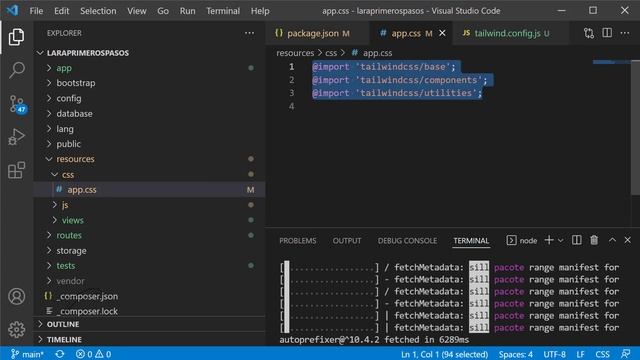Collapse the LARAPRIMEROSPASOS root folder
The height and width of the screenshot is (360, 640).
149,53
